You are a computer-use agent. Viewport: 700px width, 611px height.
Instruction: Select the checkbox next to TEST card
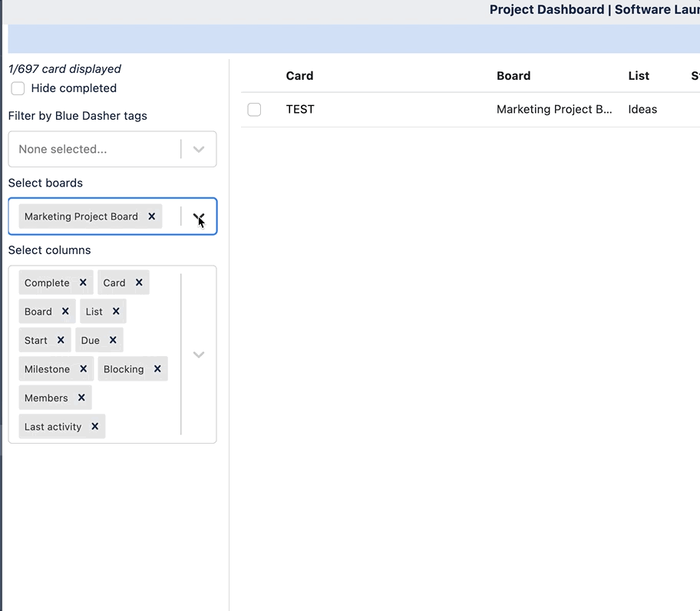pos(254,109)
